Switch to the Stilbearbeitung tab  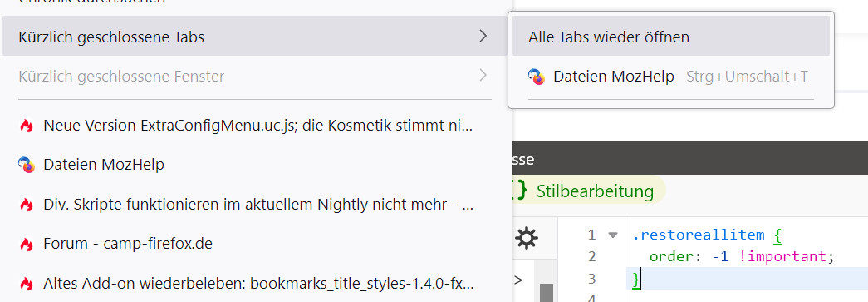[x=588, y=191]
